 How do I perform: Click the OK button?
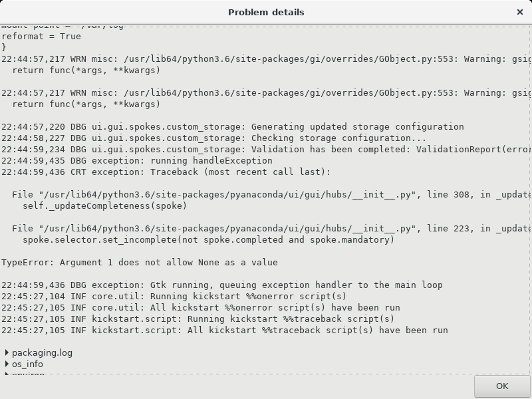click(502, 386)
